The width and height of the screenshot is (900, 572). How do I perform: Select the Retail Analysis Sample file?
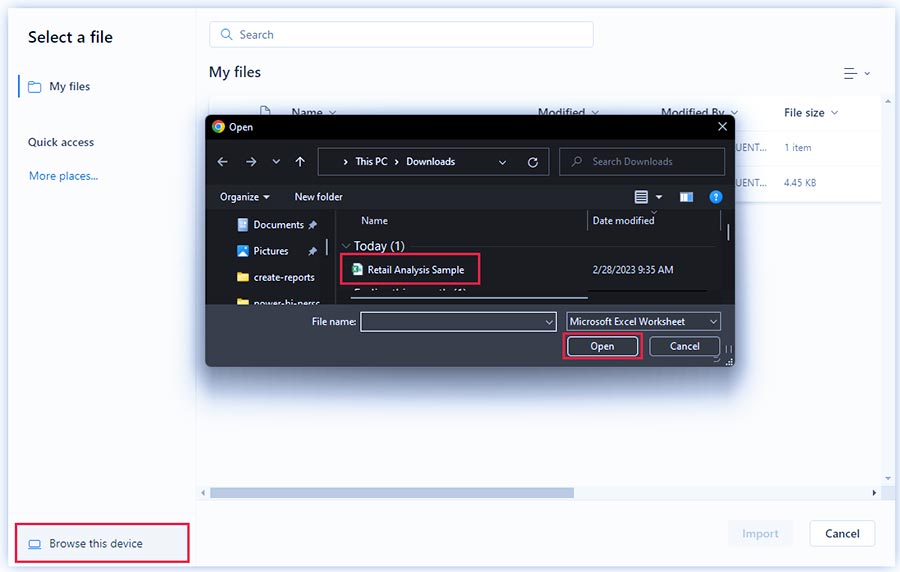coord(416,270)
